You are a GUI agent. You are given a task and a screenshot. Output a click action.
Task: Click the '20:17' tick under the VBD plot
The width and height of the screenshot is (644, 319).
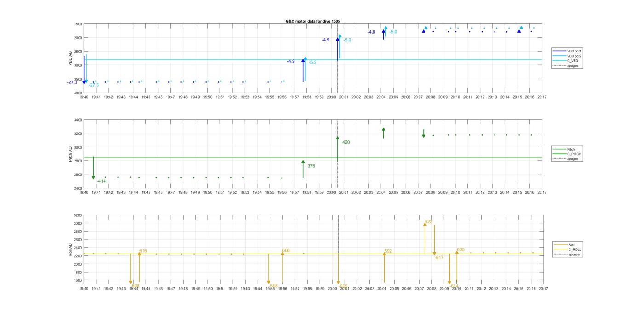point(542,97)
